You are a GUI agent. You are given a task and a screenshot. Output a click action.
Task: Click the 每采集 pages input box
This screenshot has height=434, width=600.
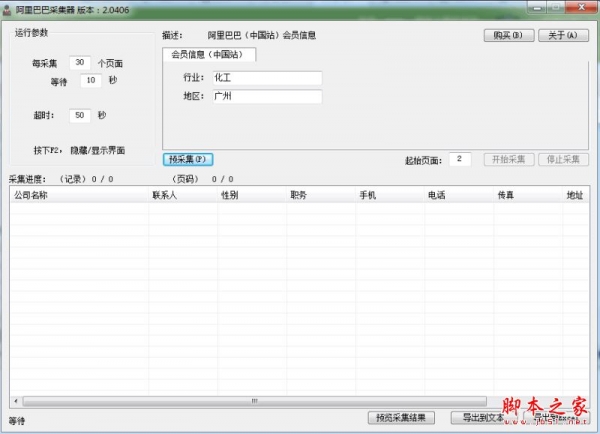[80, 62]
